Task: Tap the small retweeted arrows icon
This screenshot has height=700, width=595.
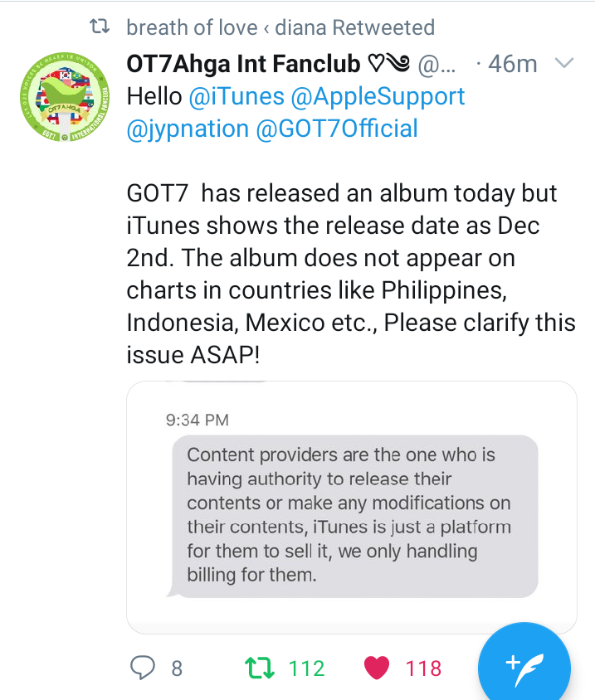Action: [100, 27]
